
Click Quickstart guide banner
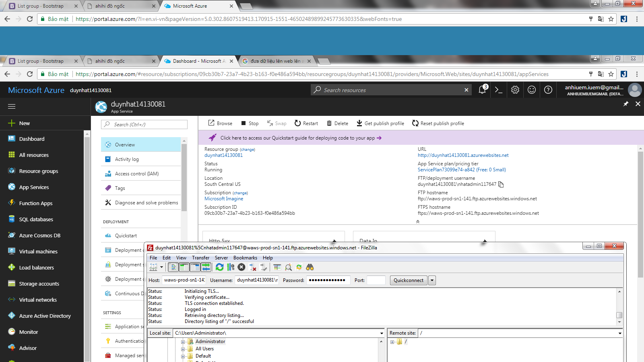click(x=418, y=138)
